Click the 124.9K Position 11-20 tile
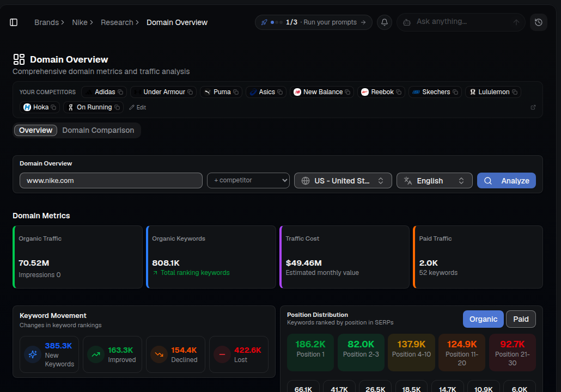Viewport: 561px width, 392px height. coord(462,352)
